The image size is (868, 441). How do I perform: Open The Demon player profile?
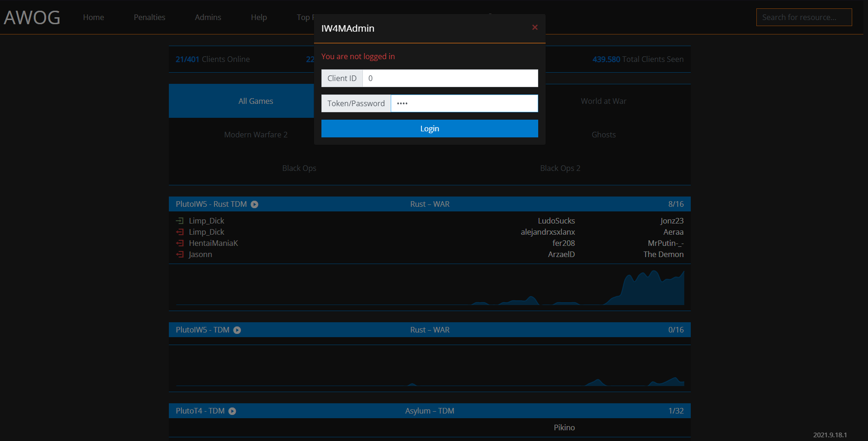coord(663,254)
